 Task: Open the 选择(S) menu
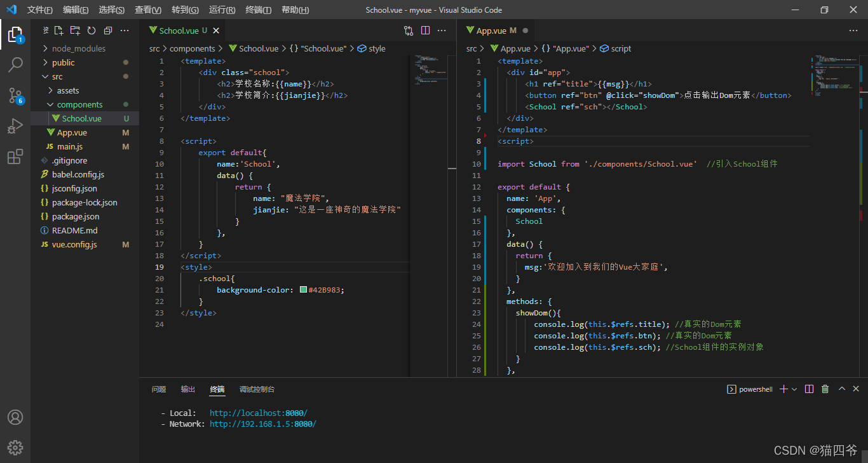(x=112, y=10)
